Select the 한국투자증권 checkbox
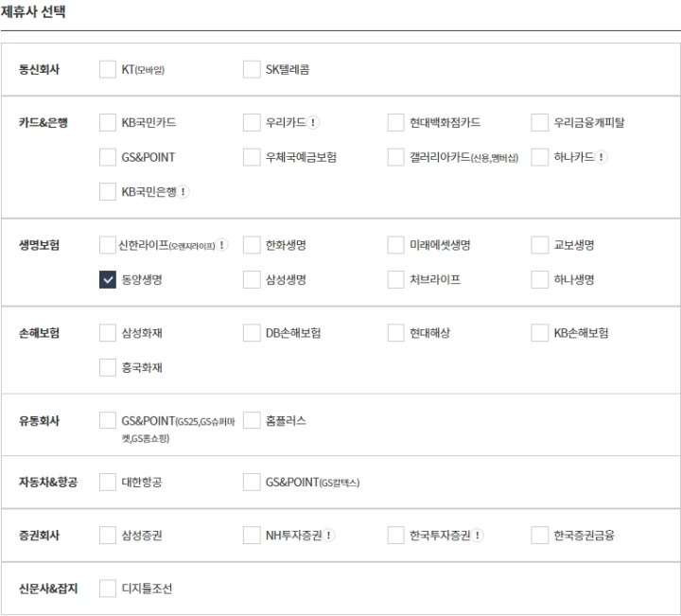Screen dimensions: 681x616 point(395,536)
